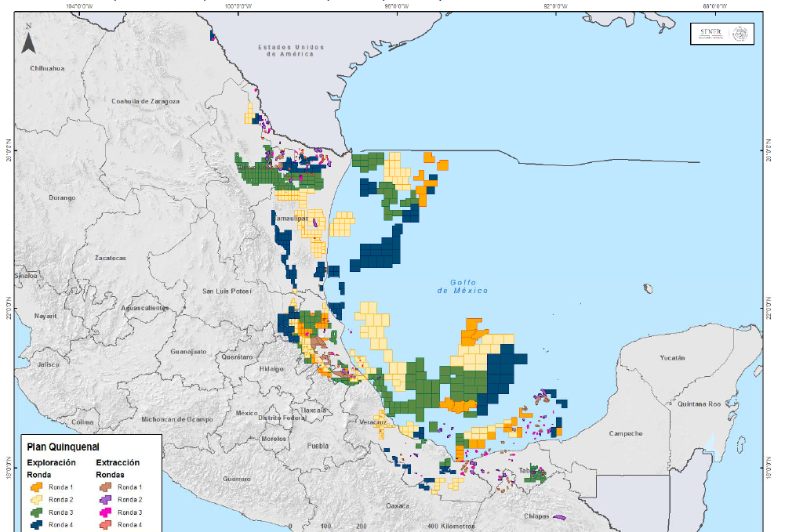Click the green Exploración Ronda 3 legend symbol
This screenshot has width=785, height=532.
click(35, 512)
